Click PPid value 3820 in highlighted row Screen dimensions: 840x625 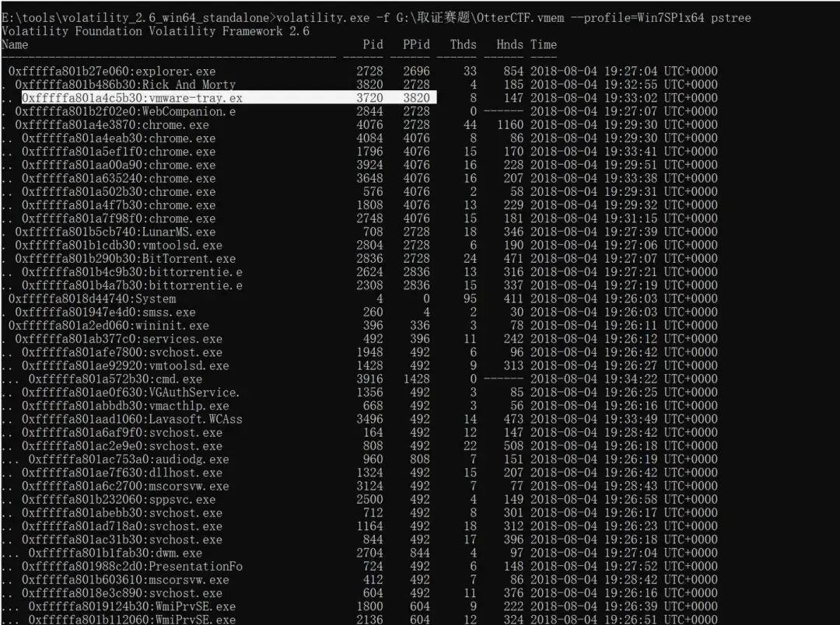coord(416,98)
